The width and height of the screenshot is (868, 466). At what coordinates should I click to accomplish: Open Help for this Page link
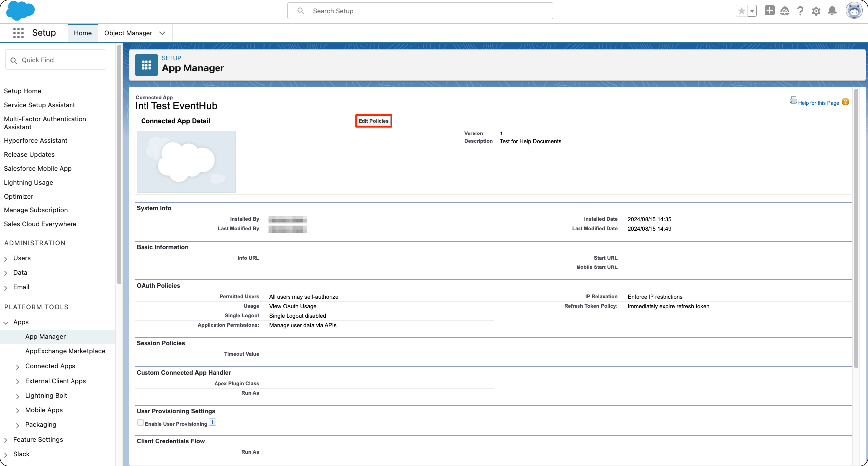(x=819, y=103)
